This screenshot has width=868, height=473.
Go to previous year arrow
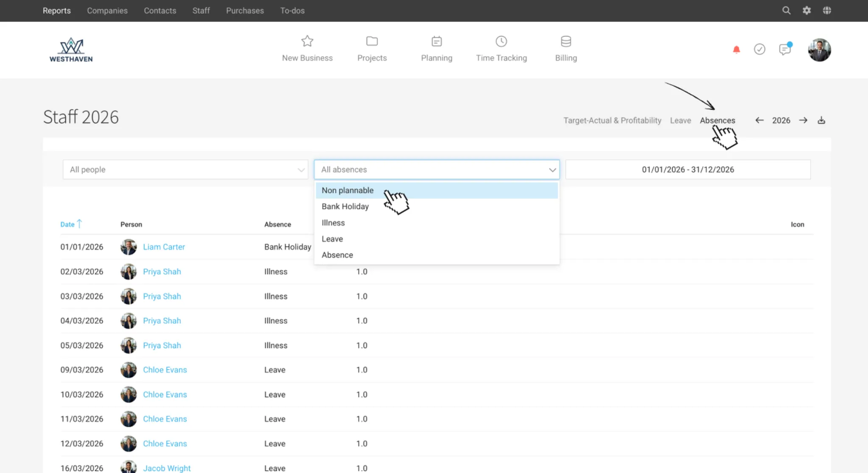759,120
